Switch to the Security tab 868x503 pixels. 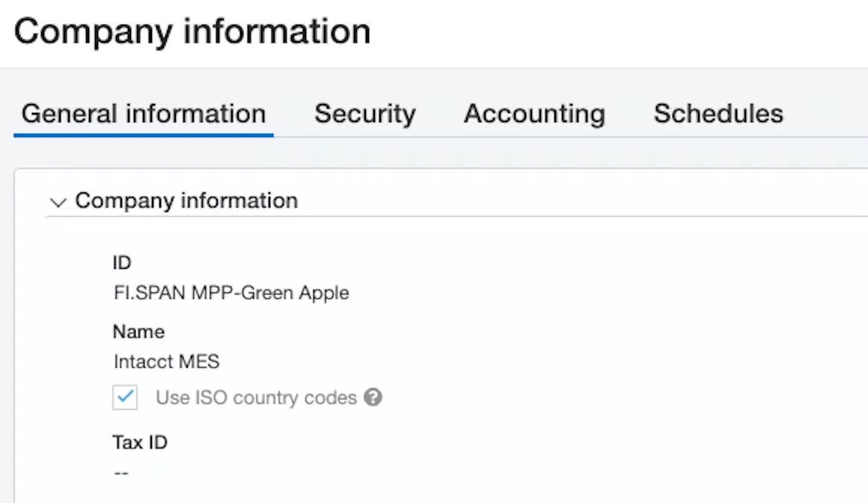click(365, 114)
